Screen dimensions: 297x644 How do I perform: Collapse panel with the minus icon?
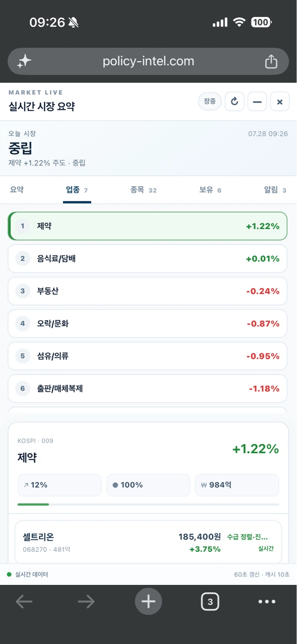pos(257,102)
